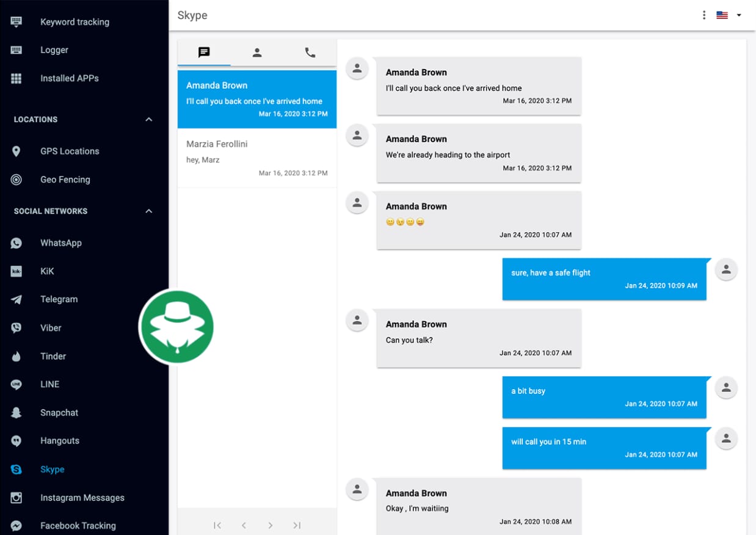Collapse the LOCATIONS section
756x535 pixels.
click(x=148, y=119)
